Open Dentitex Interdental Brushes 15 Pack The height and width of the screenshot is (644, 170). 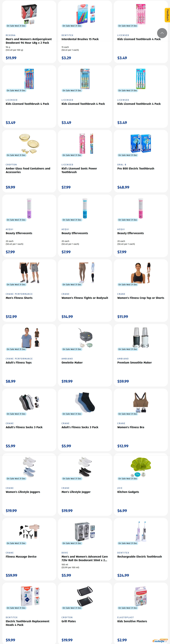point(80,39)
